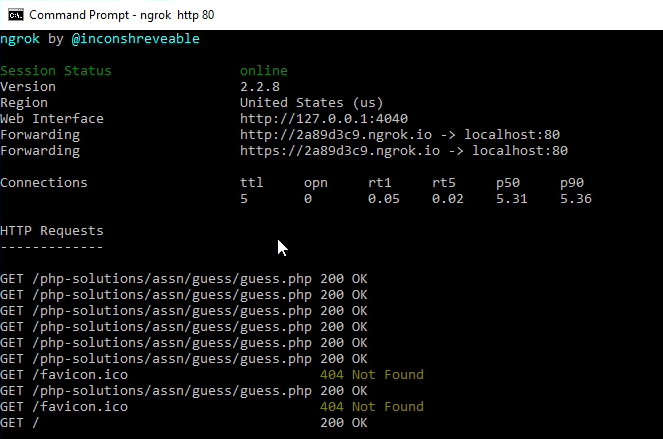Screen dimensions: 663x439
Task: Click the 'ttl' connections column header
Action: (251, 183)
